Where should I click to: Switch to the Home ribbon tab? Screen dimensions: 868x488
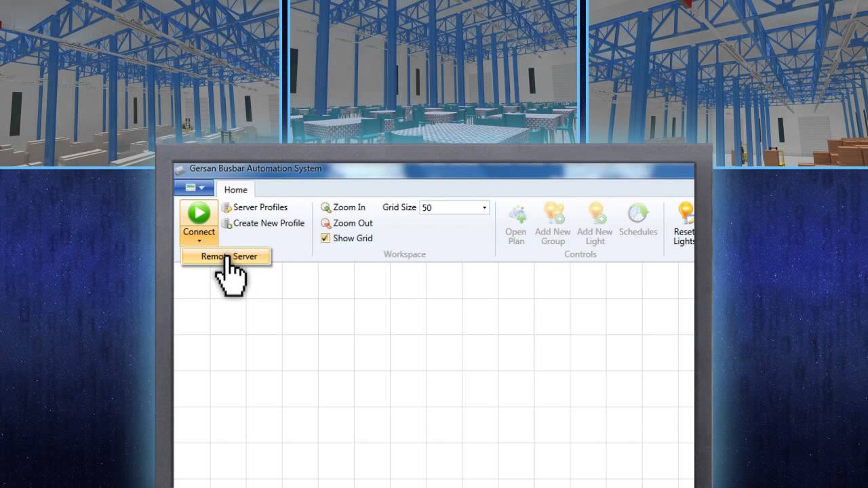click(236, 190)
